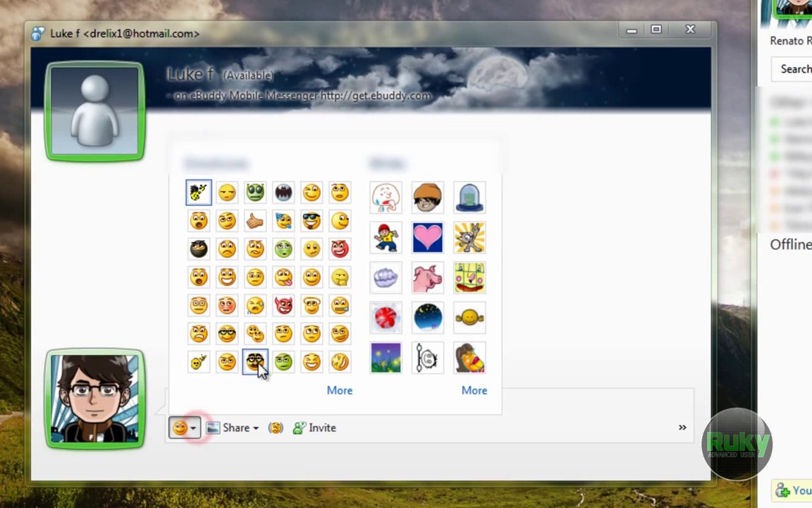Toggle the emoticon picker dropdown button

click(x=185, y=428)
